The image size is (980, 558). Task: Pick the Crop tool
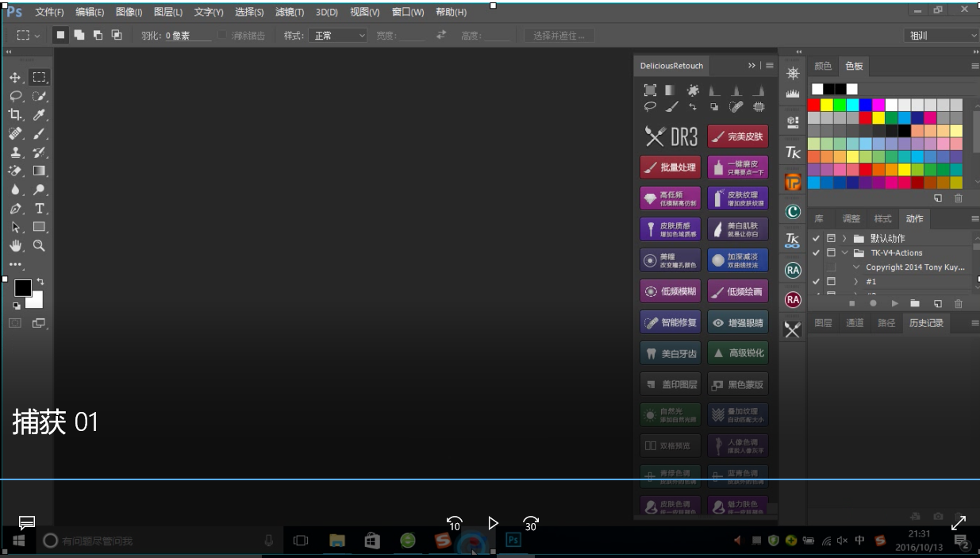[15, 115]
